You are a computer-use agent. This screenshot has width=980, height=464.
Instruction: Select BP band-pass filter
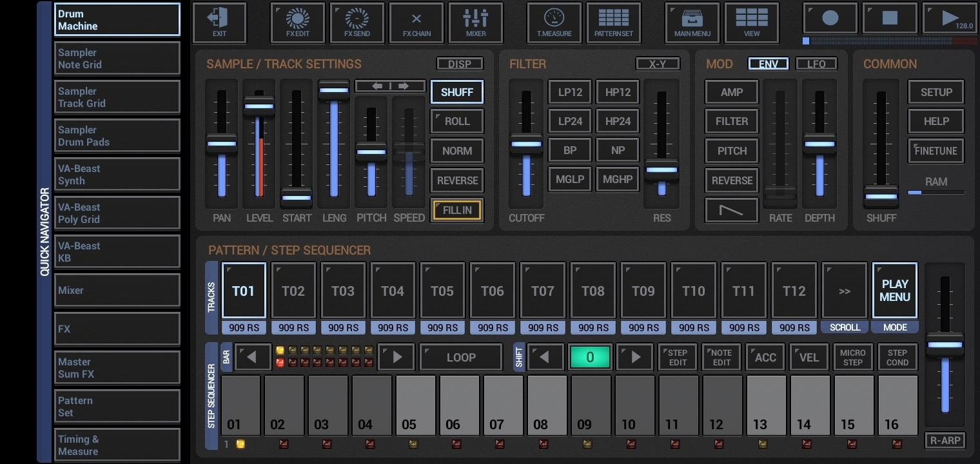(x=570, y=150)
